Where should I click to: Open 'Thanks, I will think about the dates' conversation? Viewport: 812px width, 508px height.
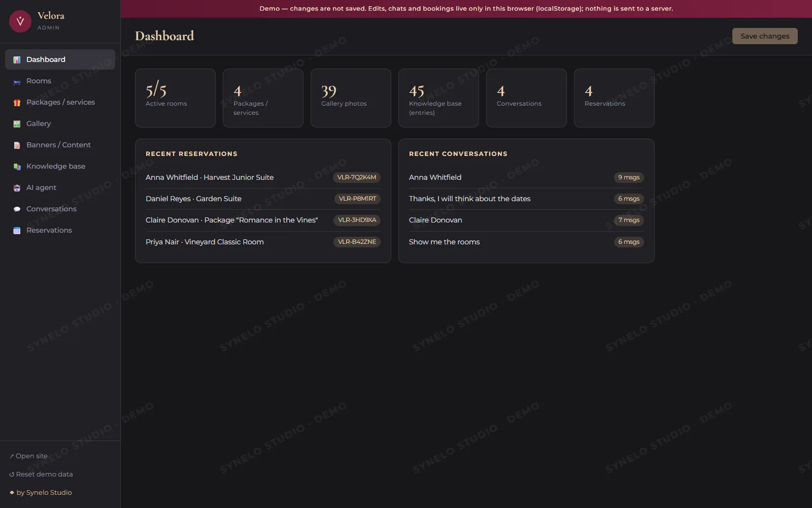tap(526, 199)
